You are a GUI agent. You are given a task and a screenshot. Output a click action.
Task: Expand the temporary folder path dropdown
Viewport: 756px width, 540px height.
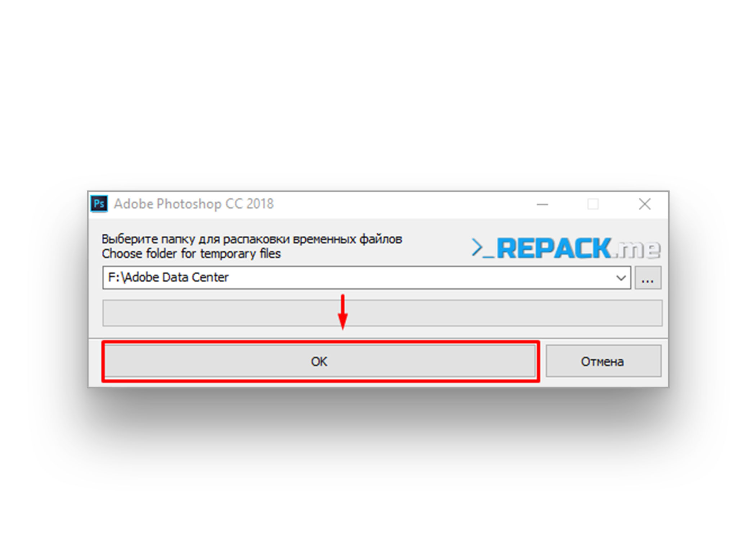pyautogui.click(x=621, y=278)
